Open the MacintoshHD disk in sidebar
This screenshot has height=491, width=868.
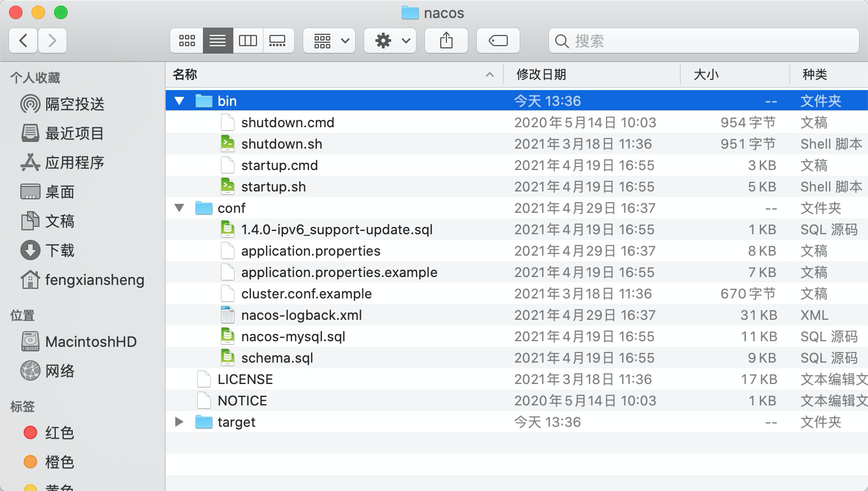pyautogui.click(x=79, y=342)
